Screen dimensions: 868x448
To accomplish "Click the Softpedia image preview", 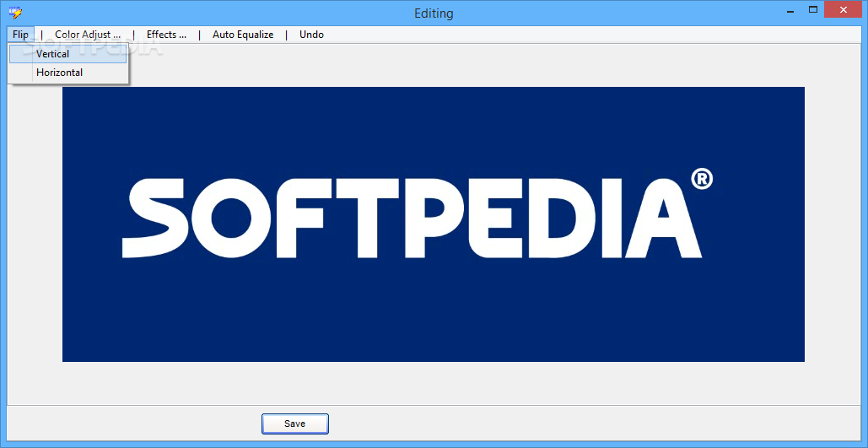I will [433, 224].
